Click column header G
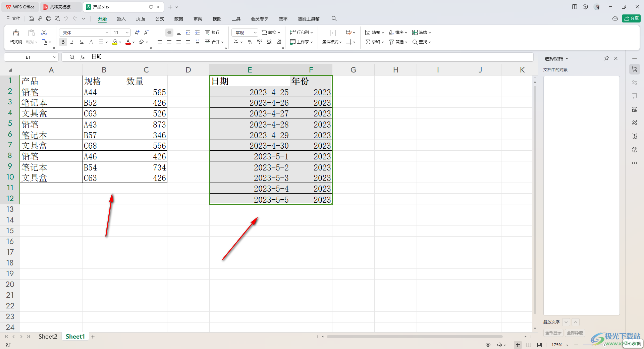Screen dimensions: 644x349 pyautogui.click(x=353, y=70)
